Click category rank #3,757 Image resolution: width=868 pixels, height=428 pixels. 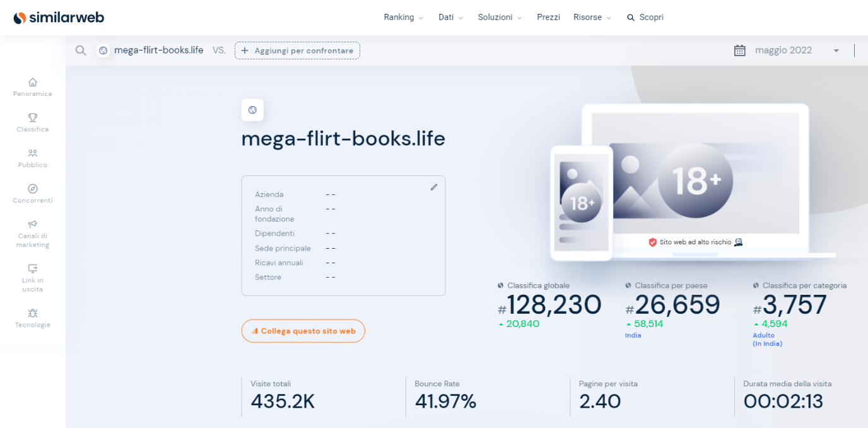(790, 306)
